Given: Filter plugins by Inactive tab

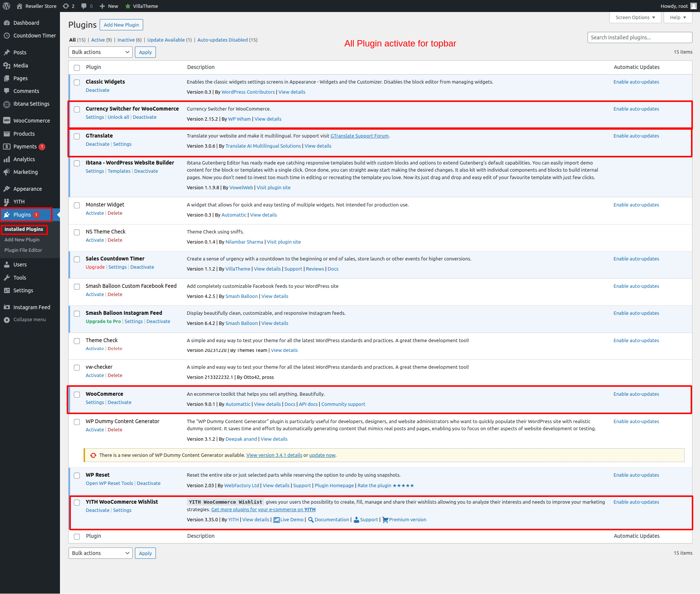Looking at the screenshot, I should tap(126, 40).
